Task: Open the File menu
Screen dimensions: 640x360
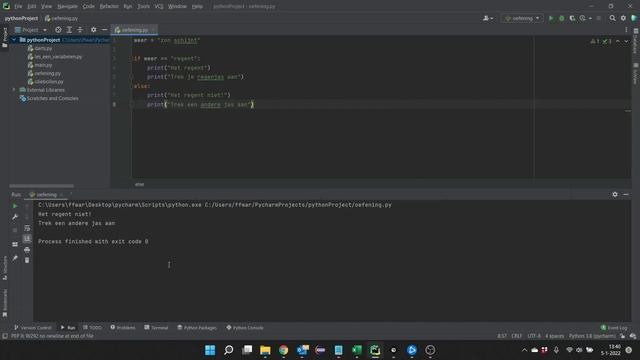Action: point(18,7)
